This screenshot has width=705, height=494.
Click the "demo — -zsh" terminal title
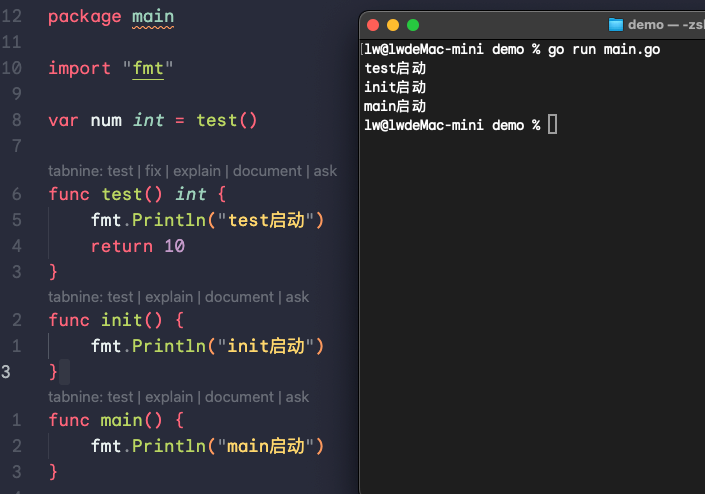pos(664,25)
